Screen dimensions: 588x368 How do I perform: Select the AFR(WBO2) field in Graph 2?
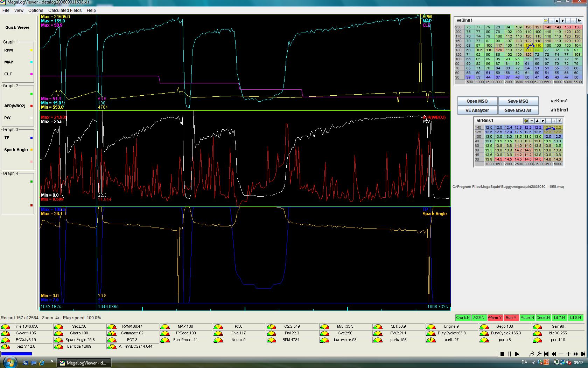15,106
